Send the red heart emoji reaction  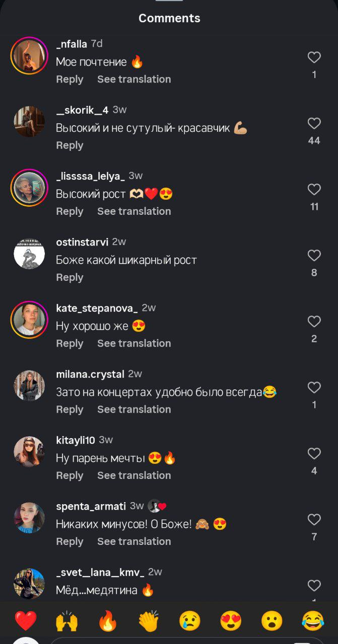pos(25,621)
